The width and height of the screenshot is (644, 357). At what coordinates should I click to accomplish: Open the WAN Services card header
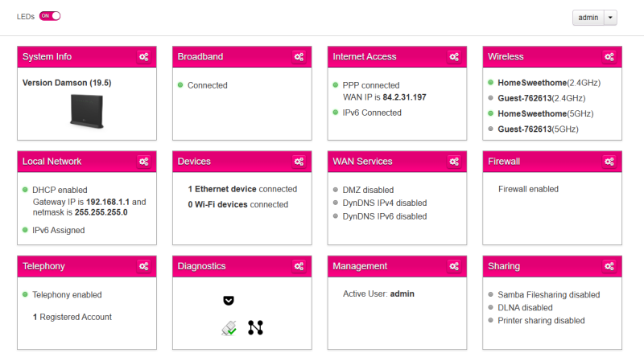[397, 162]
